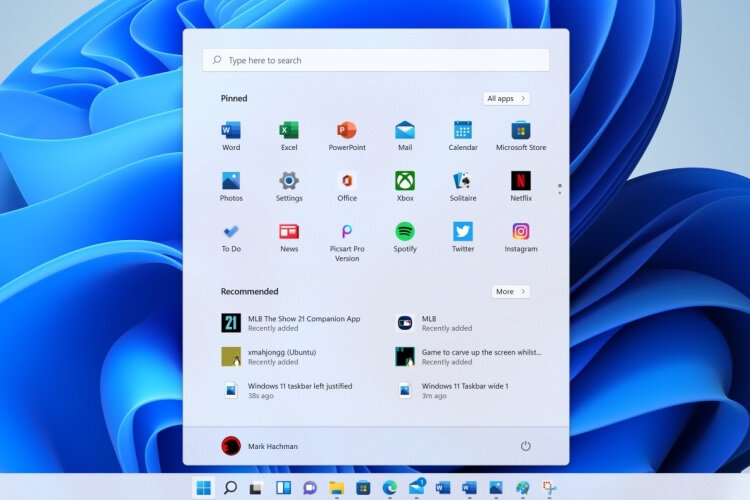Image resolution: width=750 pixels, height=500 pixels.
Task: Open the Xbox app icon
Action: (x=405, y=186)
